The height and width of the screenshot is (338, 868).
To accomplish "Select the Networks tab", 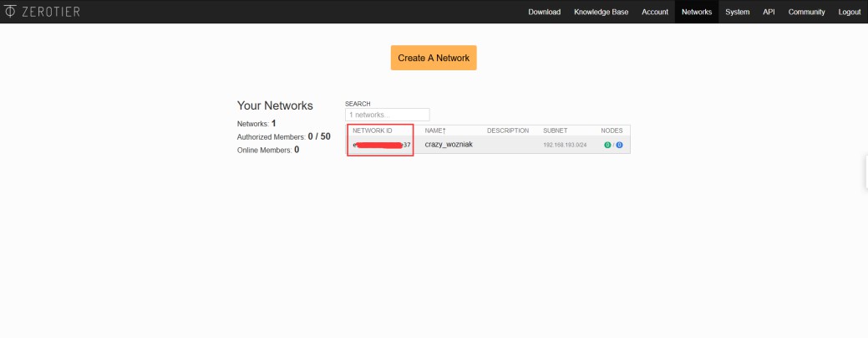I will 697,12.
